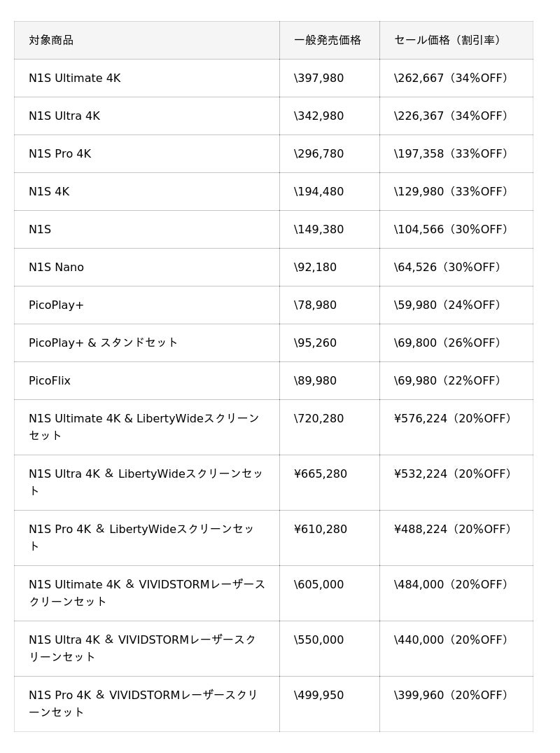The image size is (560, 753).
Task: Click N1S Ultimate 4K & VIVIDSTORM set cell
Action: pyautogui.click(x=147, y=593)
